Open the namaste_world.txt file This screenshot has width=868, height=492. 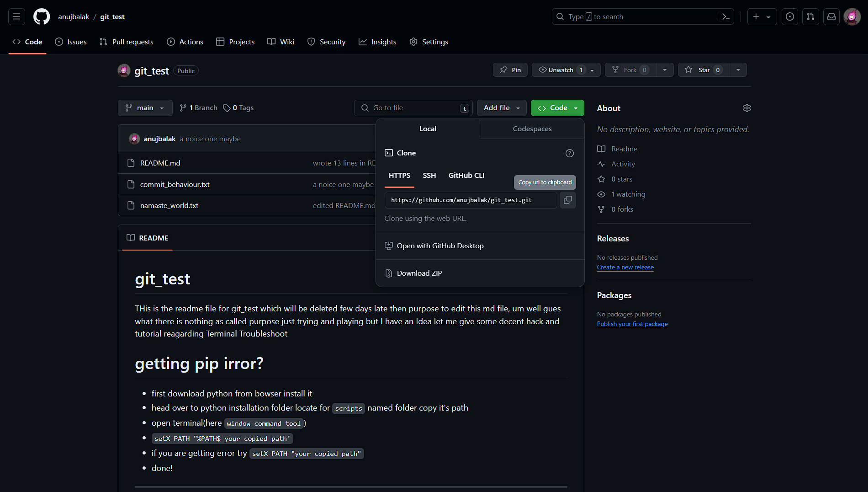(169, 206)
